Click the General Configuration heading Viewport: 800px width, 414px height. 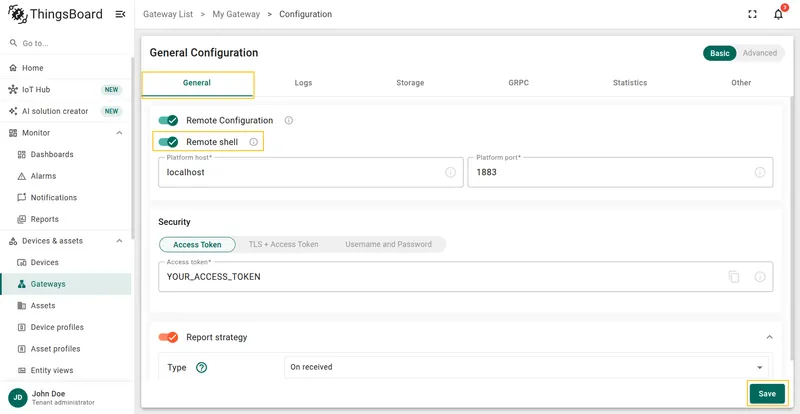pos(204,53)
